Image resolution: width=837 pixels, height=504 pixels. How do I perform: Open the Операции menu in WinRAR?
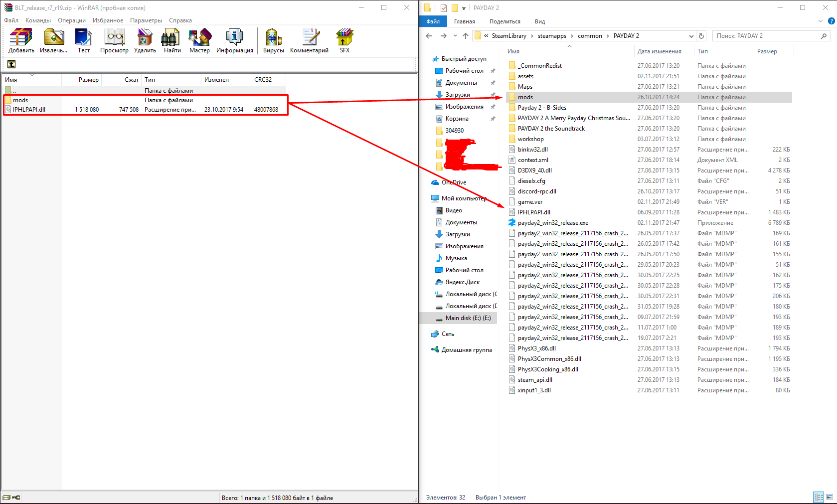[x=72, y=20]
